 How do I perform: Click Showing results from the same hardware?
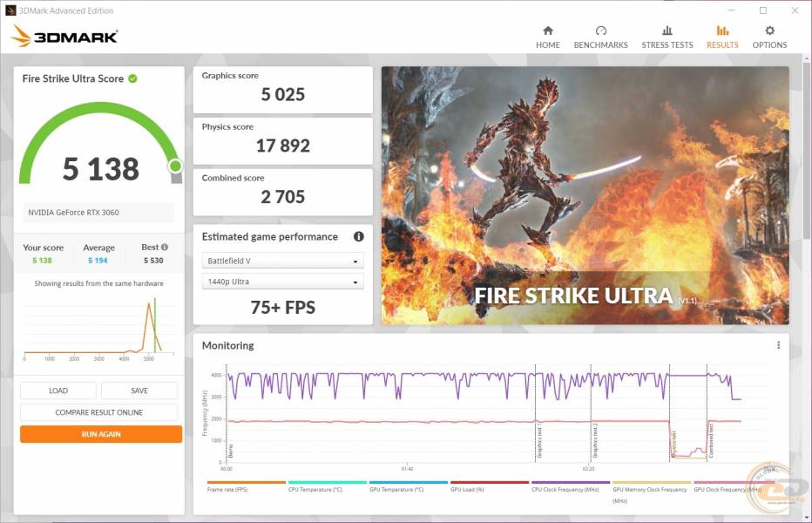pyautogui.click(x=98, y=283)
